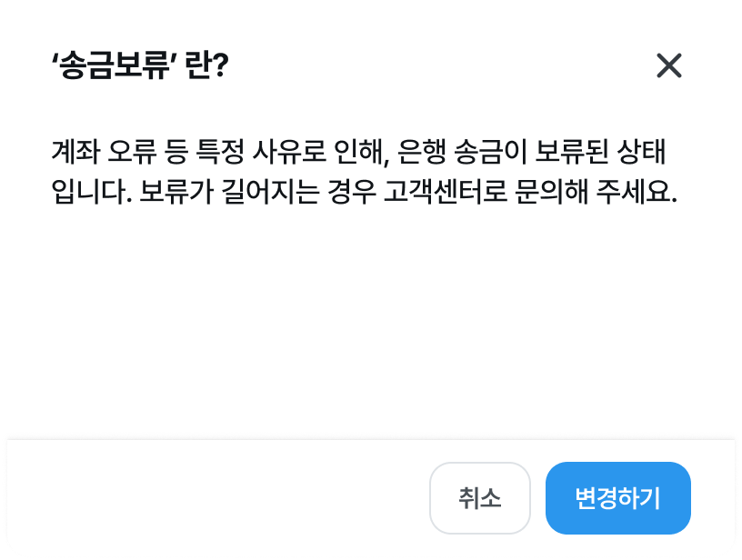Click the second line mentioning 고객센터
742x560 pixels.
[366, 194]
